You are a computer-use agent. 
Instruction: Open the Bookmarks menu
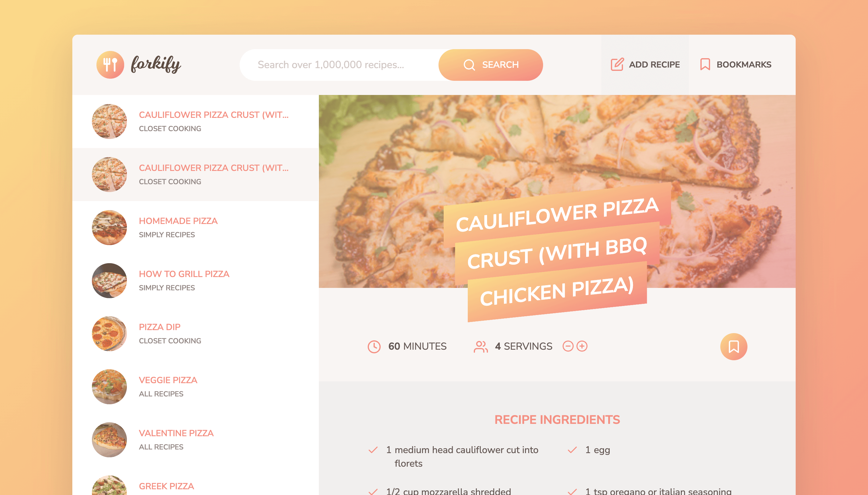coord(735,65)
